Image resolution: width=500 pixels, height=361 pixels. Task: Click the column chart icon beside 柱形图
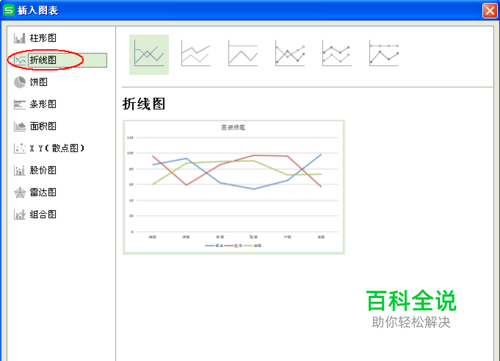pyautogui.click(x=20, y=38)
